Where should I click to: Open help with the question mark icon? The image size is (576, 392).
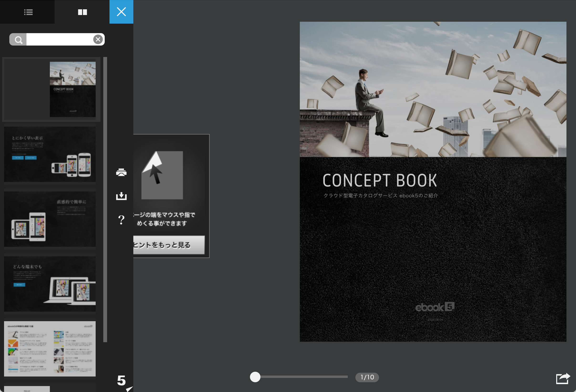point(121,220)
